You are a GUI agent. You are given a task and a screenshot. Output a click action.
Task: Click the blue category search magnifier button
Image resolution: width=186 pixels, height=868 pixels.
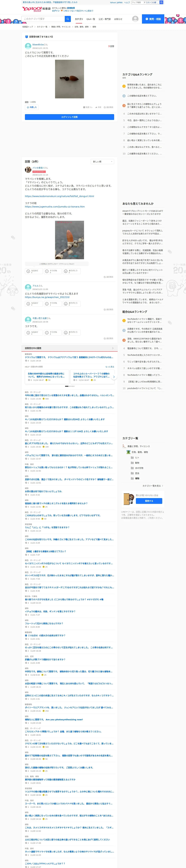point(68,19)
